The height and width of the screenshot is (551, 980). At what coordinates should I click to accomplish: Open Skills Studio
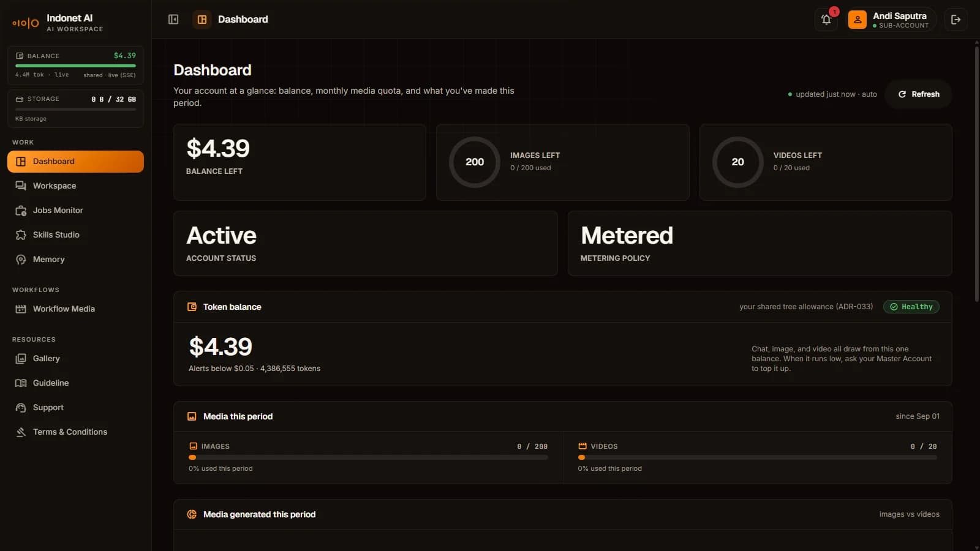tap(75, 235)
